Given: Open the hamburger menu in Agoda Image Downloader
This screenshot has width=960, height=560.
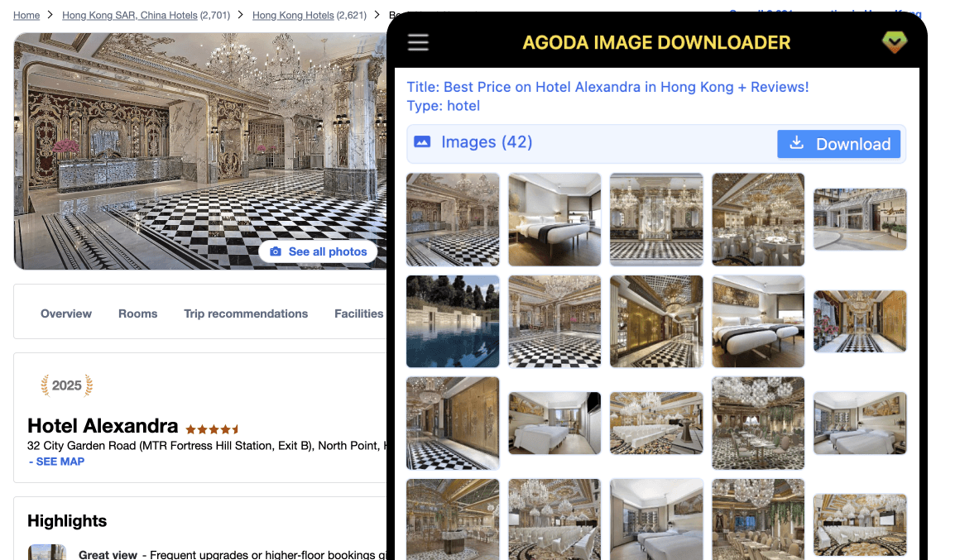Looking at the screenshot, I should click(x=418, y=42).
